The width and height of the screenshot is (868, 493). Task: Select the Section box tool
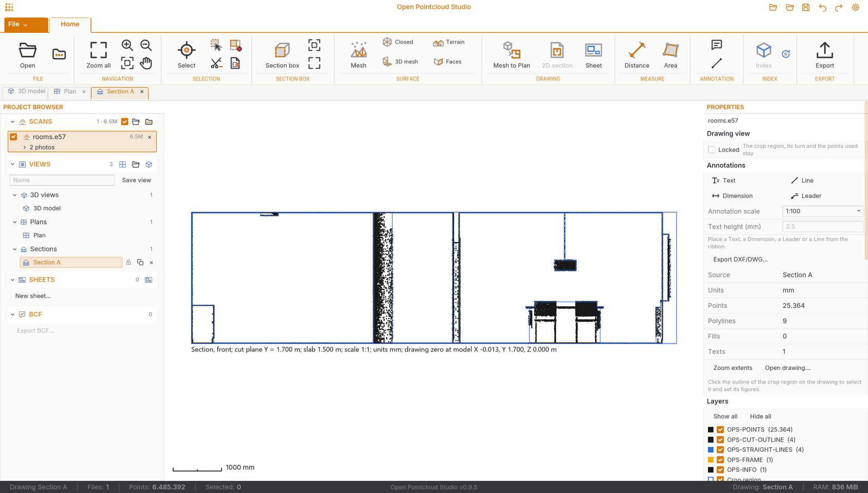[x=282, y=55]
